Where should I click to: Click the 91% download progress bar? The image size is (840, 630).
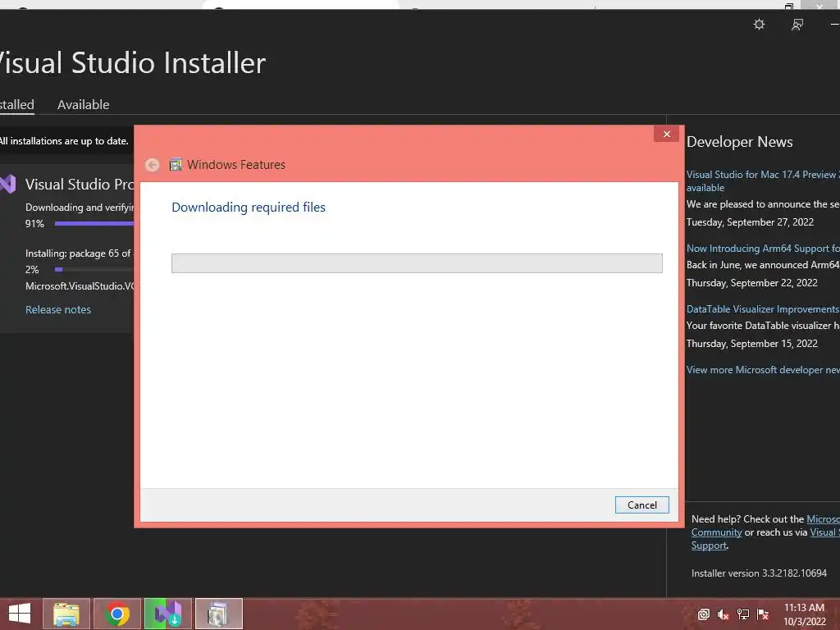[x=94, y=223]
